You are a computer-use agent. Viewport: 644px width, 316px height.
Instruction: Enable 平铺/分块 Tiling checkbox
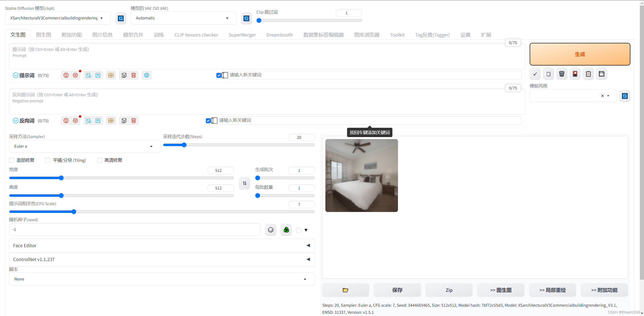click(48, 160)
